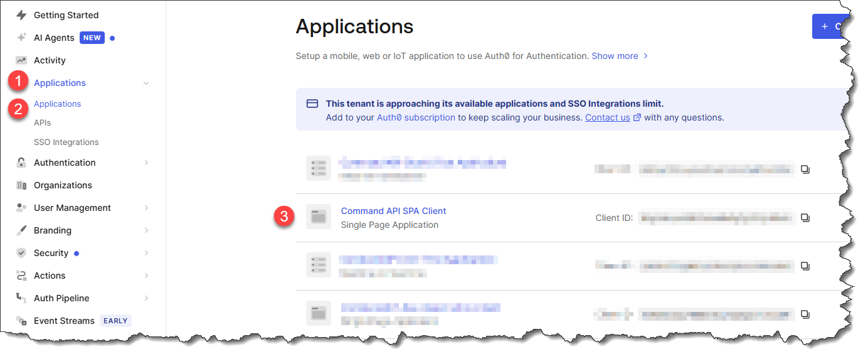Click the Branding brush icon

[x=21, y=230]
